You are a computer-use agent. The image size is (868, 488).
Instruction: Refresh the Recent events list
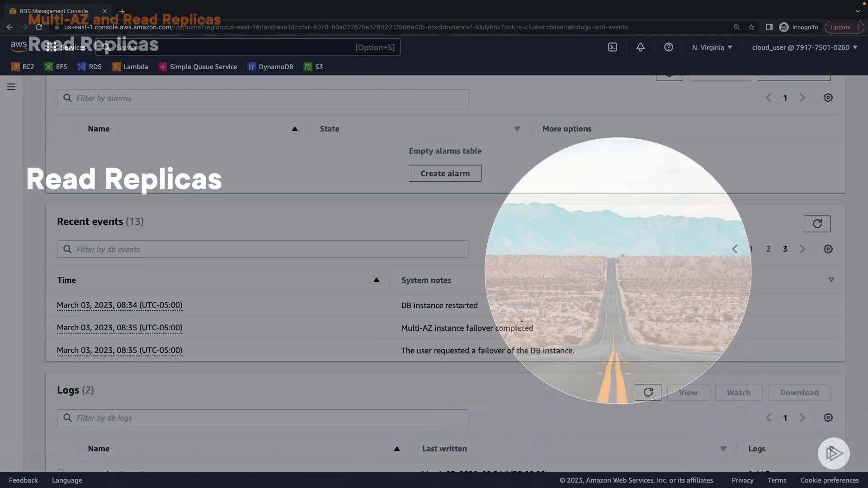coord(816,224)
